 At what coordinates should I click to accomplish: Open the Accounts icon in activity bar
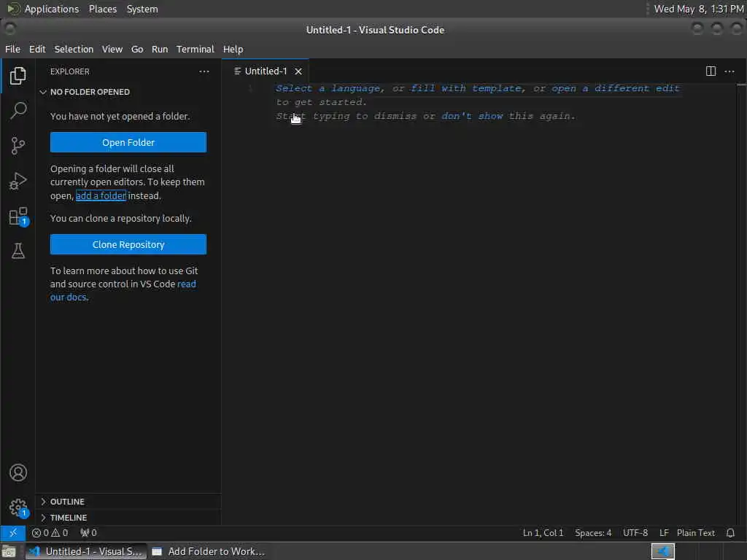click(18, 472)
